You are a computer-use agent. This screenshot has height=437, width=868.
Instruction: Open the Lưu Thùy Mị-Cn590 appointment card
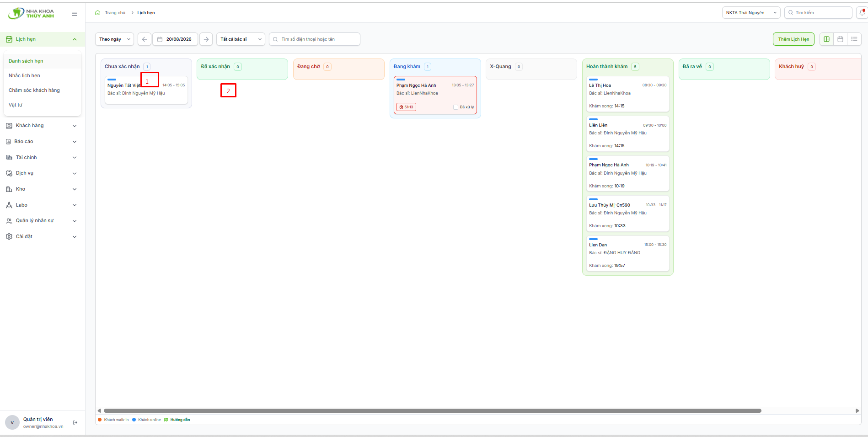click(627, 214)
